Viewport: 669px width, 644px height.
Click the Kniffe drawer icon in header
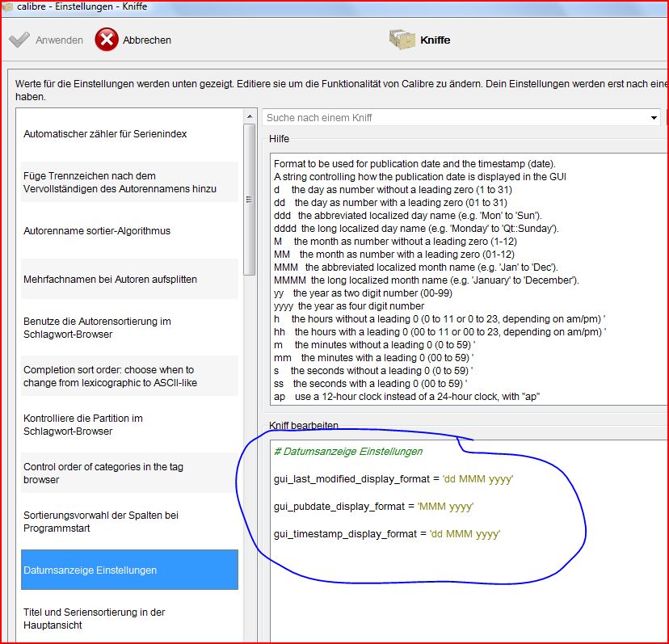click(x=402, y=40)
